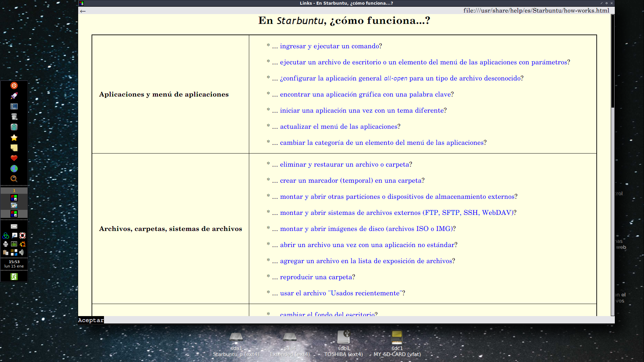Open link "eliminar y restaurar un archivo o carpeta"
The image size is (644, 362).
[344, 165]
